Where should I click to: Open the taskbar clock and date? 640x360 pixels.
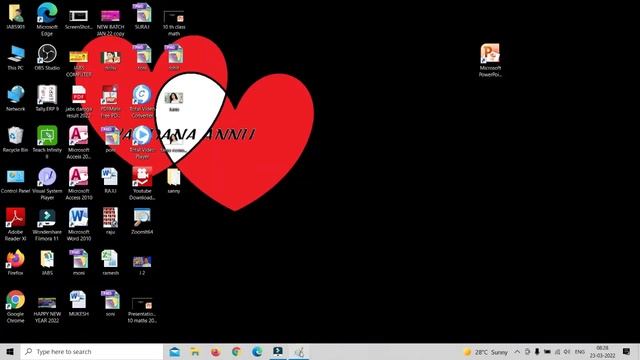[602, 351]
